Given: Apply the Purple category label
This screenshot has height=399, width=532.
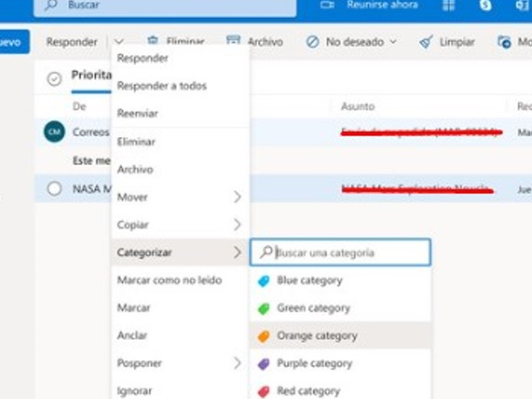Looking at the screenshot, I should coord(314,363).
